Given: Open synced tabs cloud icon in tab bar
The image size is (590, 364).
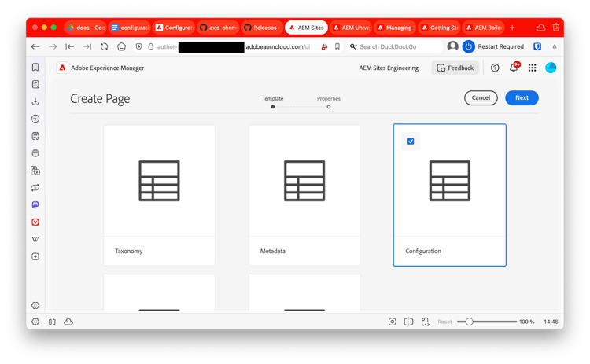Looking at the screenshot, I should point(540,28).
